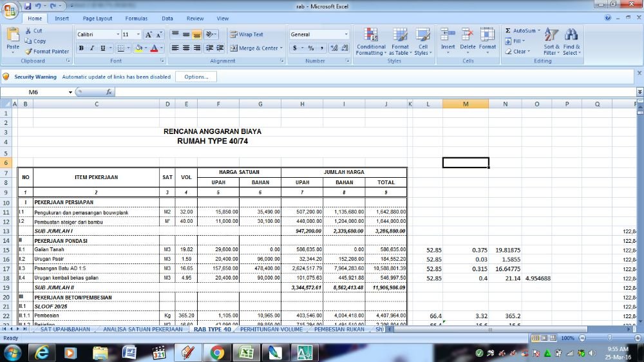Click the Options... security warning button
The image size is (644, 362).
[196, 77]
